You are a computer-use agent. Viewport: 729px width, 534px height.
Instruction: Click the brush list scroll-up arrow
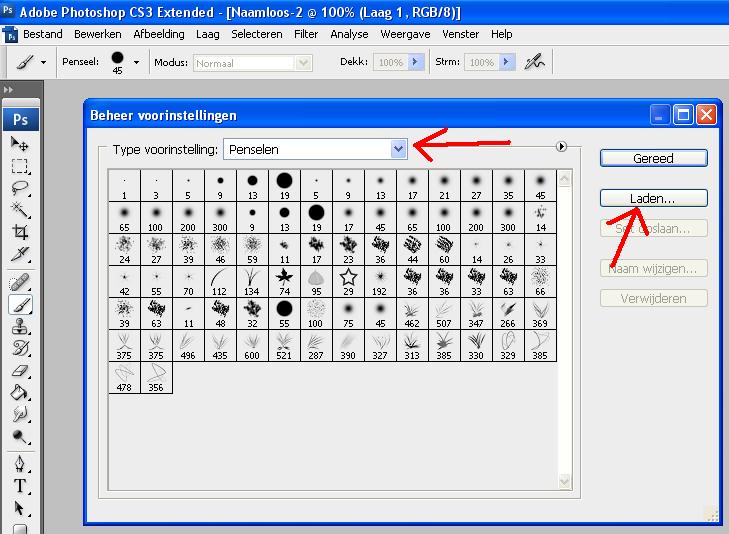[564, 178]
